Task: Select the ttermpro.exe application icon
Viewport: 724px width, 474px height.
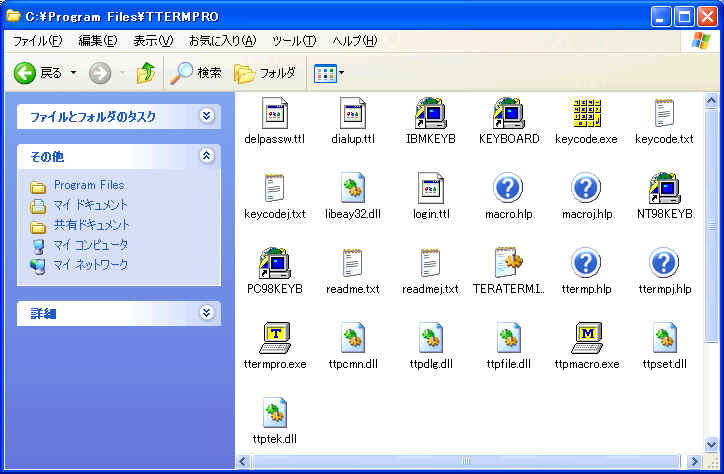Action: tap(275, 338)
